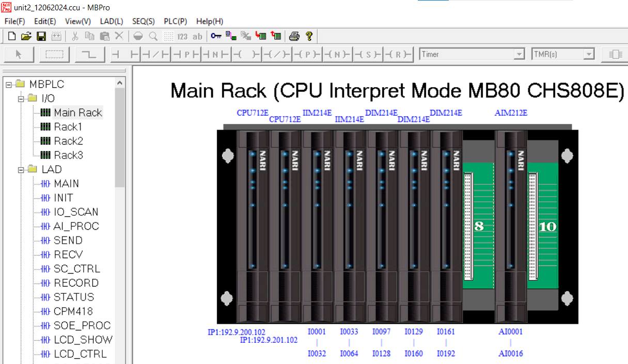Open the LAD(L) menu
628x364 pixels.
tap(112, 21)
